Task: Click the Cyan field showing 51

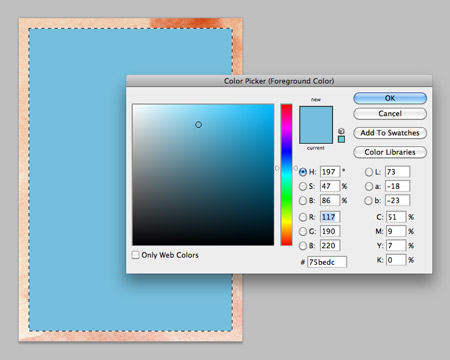Action: (396, 217)
